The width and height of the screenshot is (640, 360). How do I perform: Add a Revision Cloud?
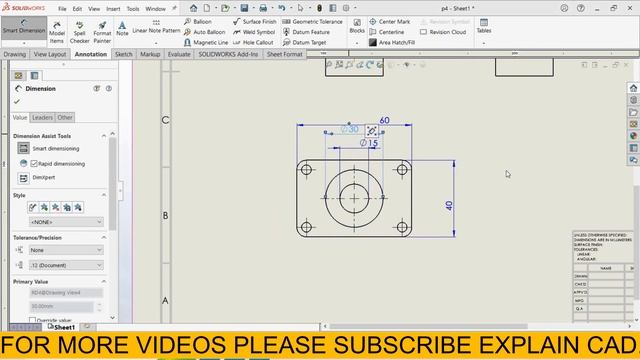point(443,32)
